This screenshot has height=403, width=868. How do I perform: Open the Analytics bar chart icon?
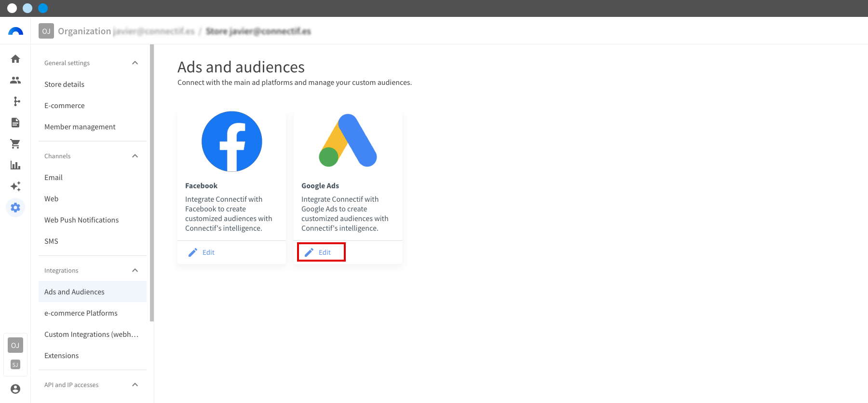pyautogui.click(x=15, y=165)
